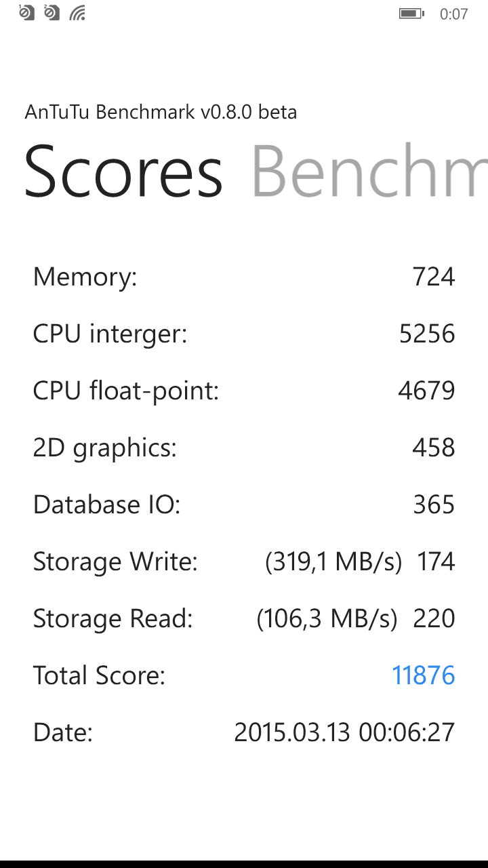Tap the CPU interger score value 5256
This screenshot has width=488, height=868.
[x=426, y=334]
